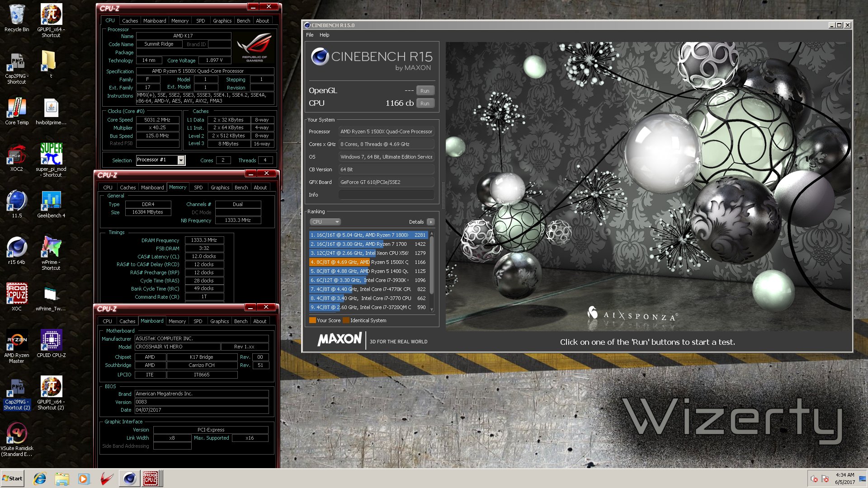Screen dimensions: 868x488
Task: Click the Identical System brown swatch
Action: click(x=346, y=320)
